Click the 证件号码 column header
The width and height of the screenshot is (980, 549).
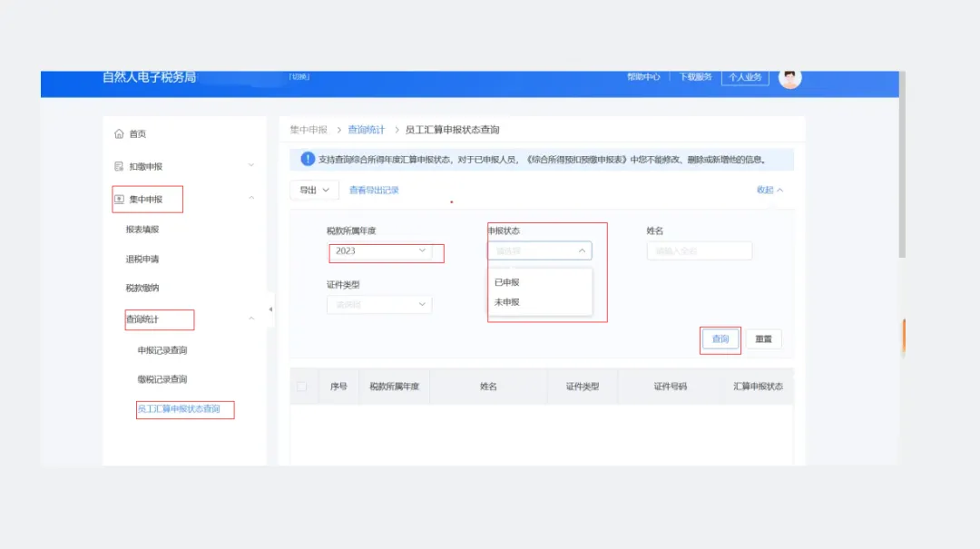coord(670,387)
